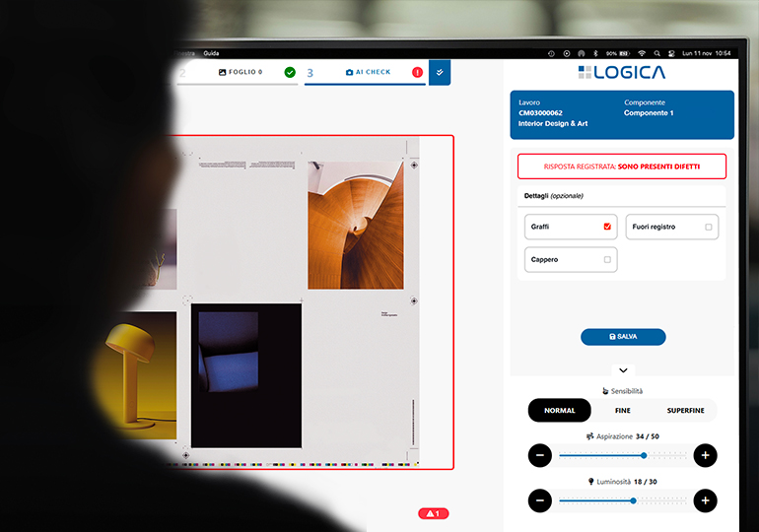This screenshot has height=532, width=759.
Task: Click the yellow lamp image on sheet
Action: (x=137, y=375)
